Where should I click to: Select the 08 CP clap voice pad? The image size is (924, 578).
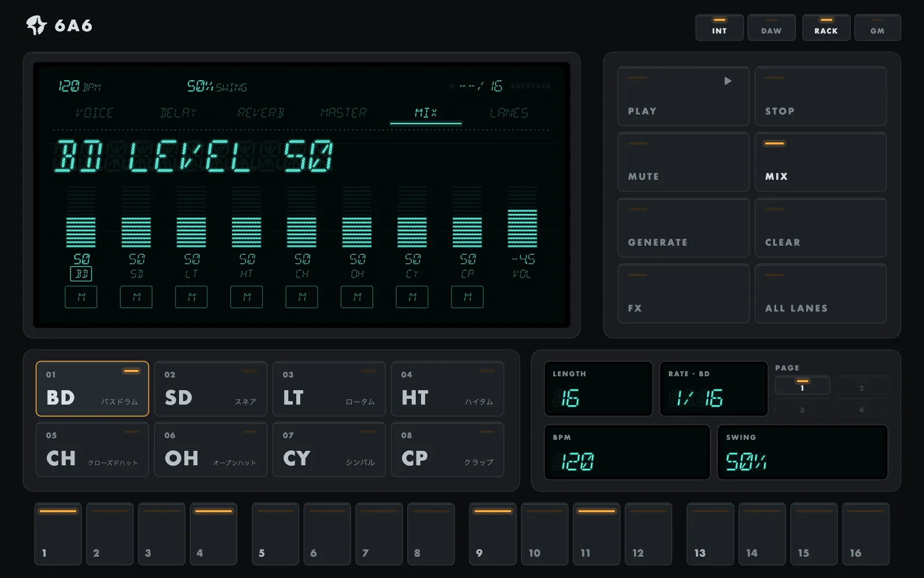click(448, 450)
